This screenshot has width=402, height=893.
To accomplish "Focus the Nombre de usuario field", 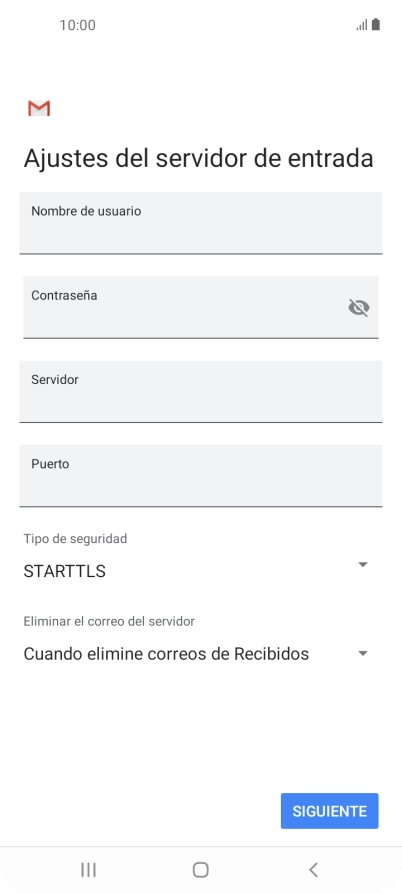I will tap(201, 223).
